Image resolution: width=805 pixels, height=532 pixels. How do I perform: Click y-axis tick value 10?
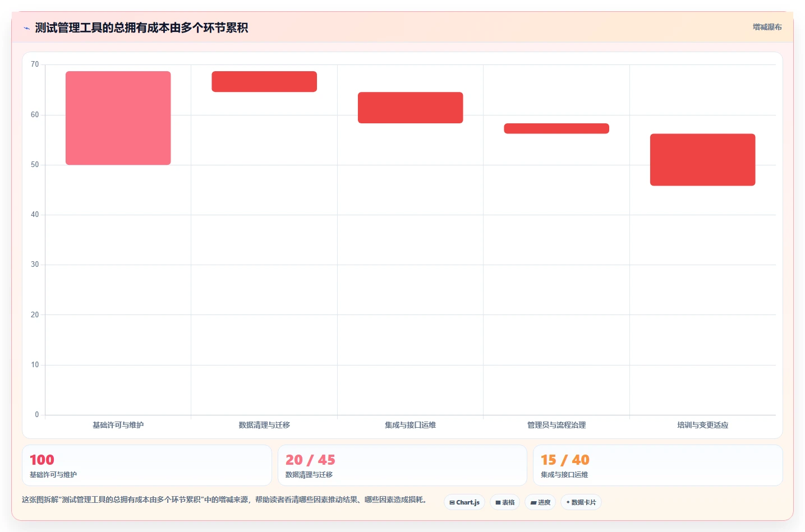[35, 365]
